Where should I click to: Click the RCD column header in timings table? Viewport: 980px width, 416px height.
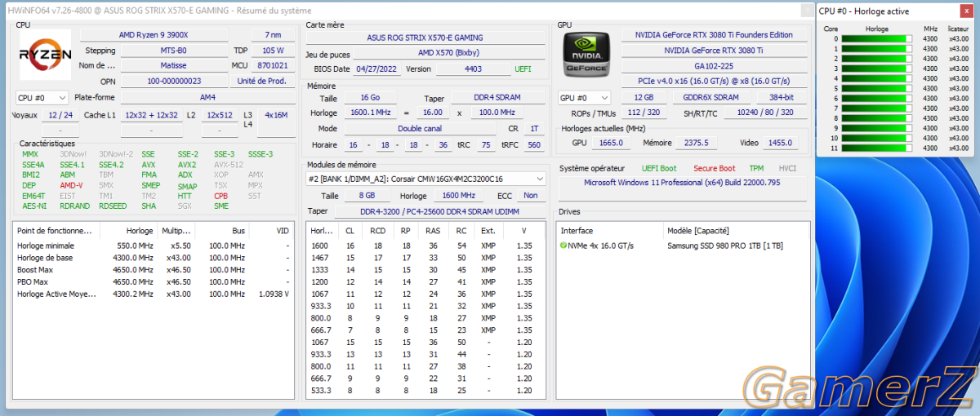tap(378, 231)
